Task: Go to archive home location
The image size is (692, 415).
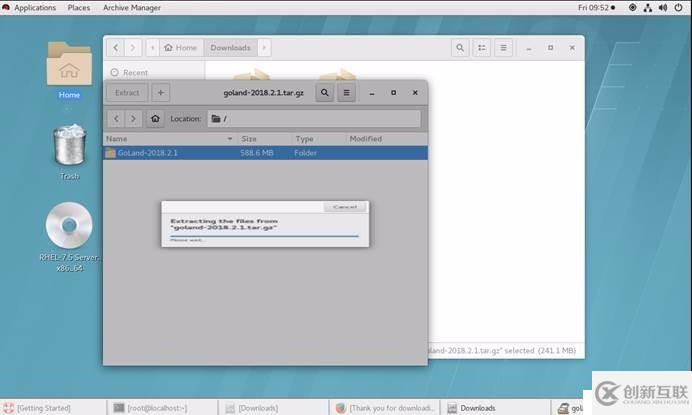Action: pyautogui.click(x=155, y=118)
